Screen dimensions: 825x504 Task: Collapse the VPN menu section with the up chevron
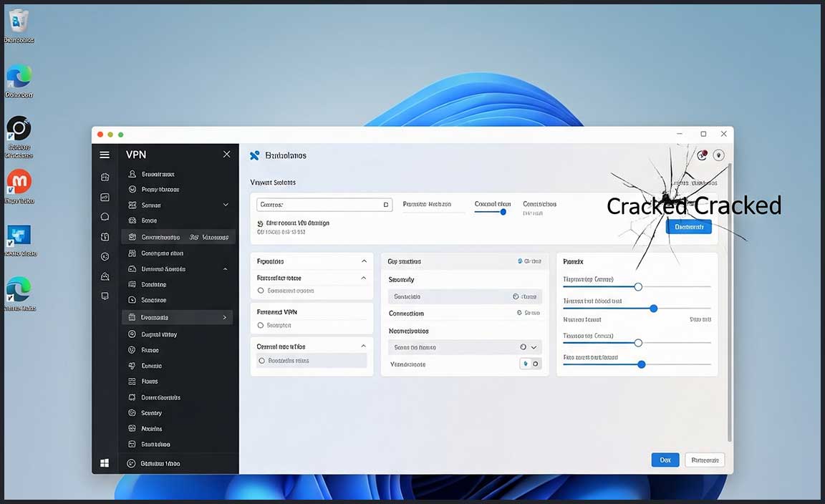225,269
